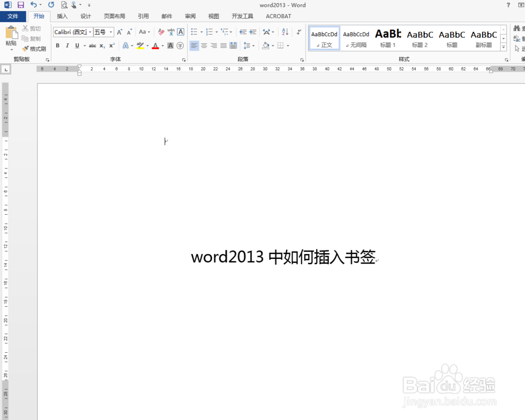
Task: Apply the 标题 1 (Heading 1) style
Action: (388, 38)
